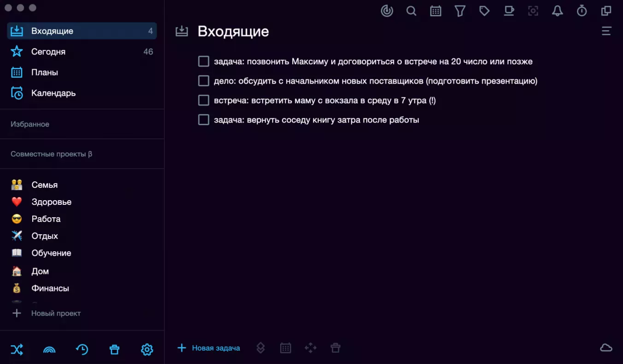This screenshot has height=364, width=623.
Task: Click the shuffle icon in bottom sidebar
Action: pos(17,350)
